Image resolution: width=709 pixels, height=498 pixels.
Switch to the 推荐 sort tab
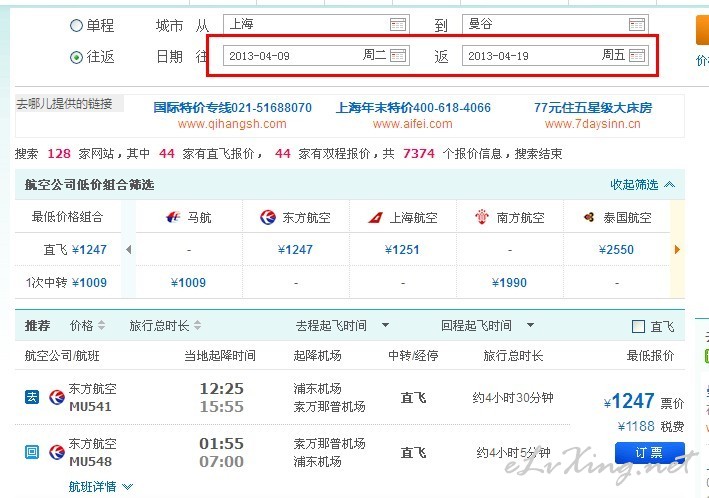tap(37, 326)
